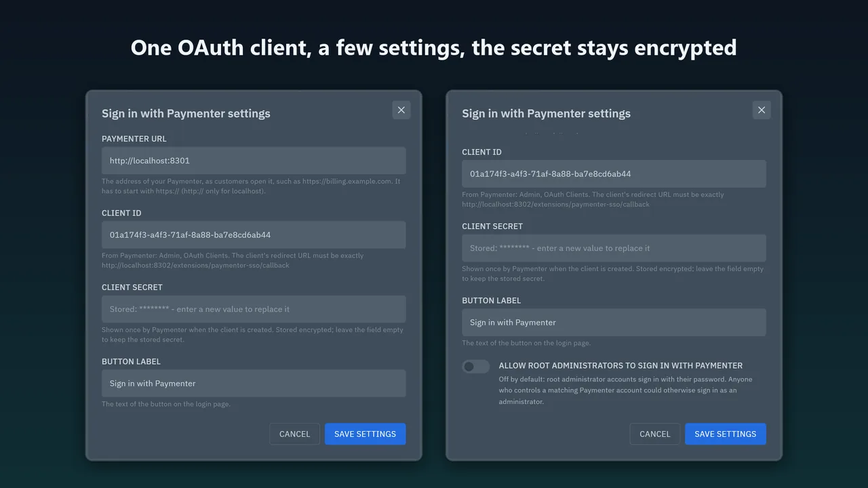
Task: Cancel changes in the right dialog
Action: [x=654, y=434]
